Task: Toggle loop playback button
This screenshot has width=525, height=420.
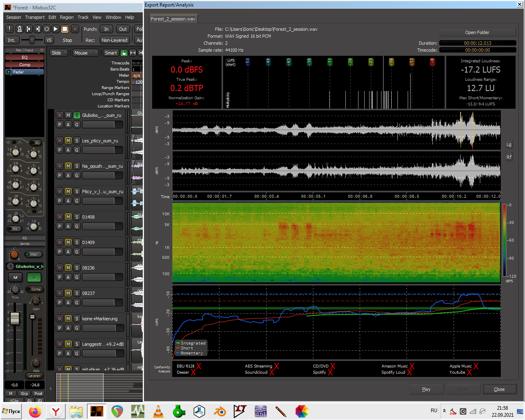Action: (x=46, y=29)
